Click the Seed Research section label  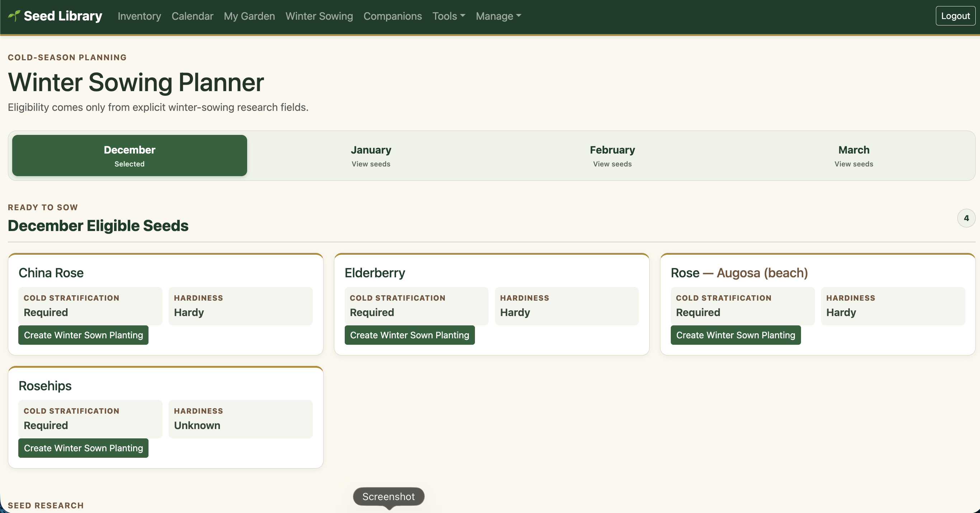click(46, 505)
